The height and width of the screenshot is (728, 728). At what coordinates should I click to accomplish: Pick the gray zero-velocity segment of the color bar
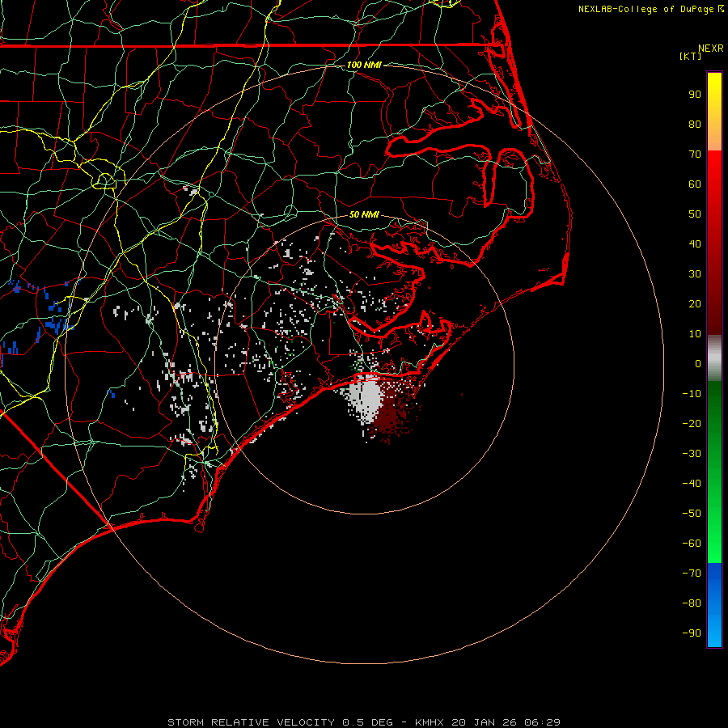click(714, 358)
